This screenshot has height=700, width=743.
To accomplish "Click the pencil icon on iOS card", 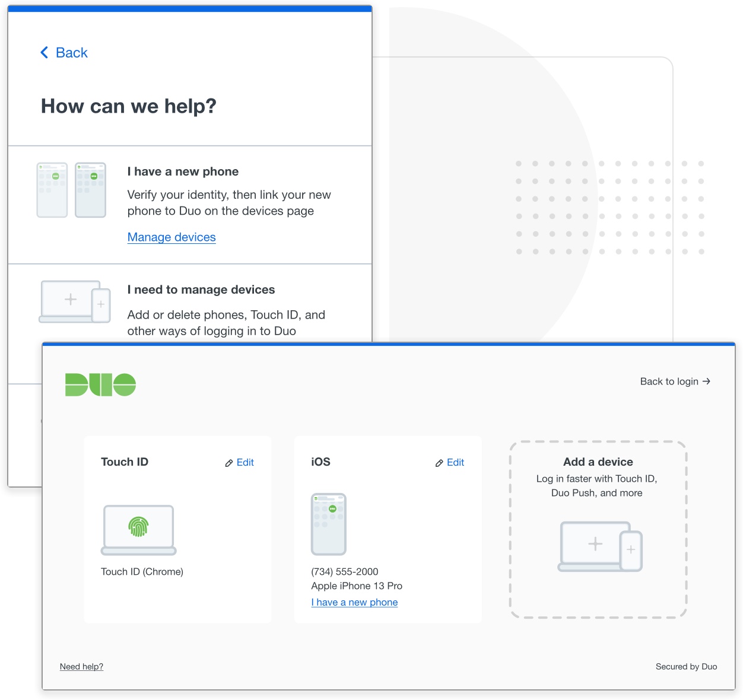I will [439, 463].
